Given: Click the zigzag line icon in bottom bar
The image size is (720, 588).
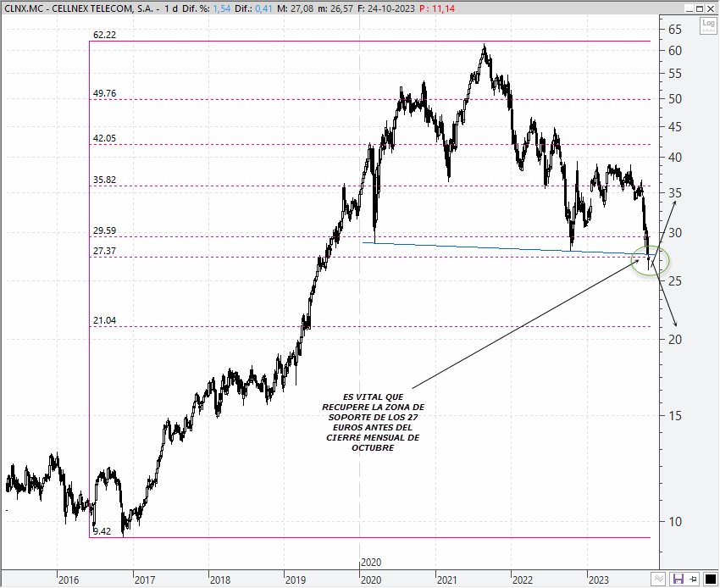Looking at the screenshot, I should coord(658,579).
